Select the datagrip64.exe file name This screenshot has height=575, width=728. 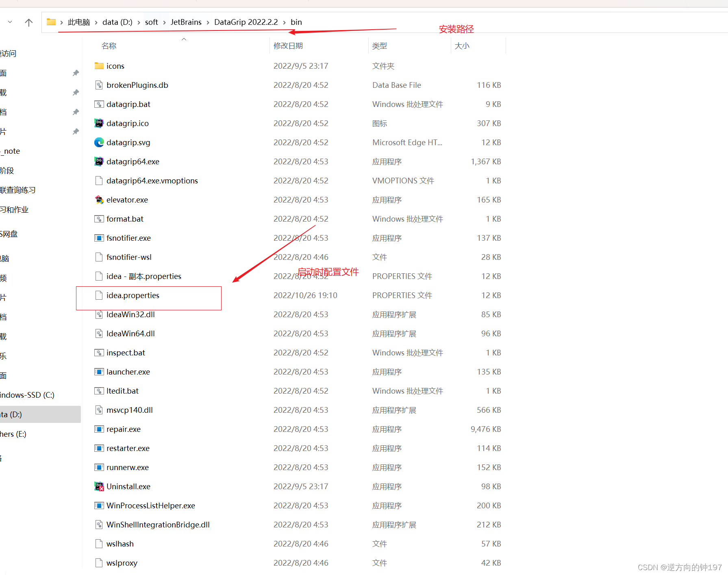[x=133, y=161]
